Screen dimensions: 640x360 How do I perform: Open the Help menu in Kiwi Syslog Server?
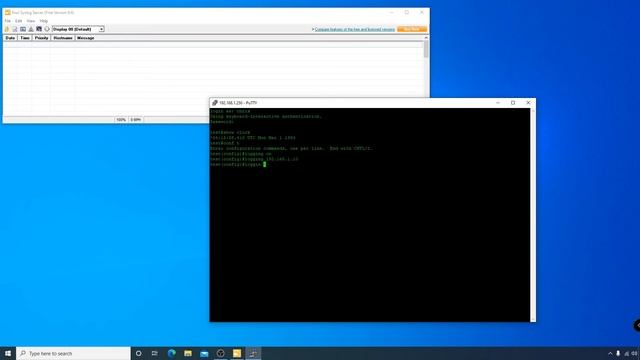pyautogui.click(x=44, y=21)
